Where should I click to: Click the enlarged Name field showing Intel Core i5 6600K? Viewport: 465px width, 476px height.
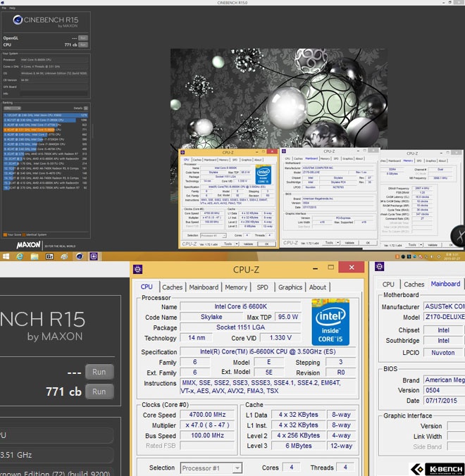click(240, 306)
